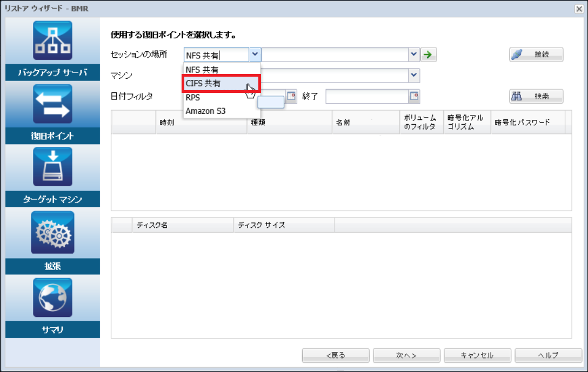This screenshot has width=588, height=372.
Task: Click the 復旧ポイント label
Action: (52, 136)
